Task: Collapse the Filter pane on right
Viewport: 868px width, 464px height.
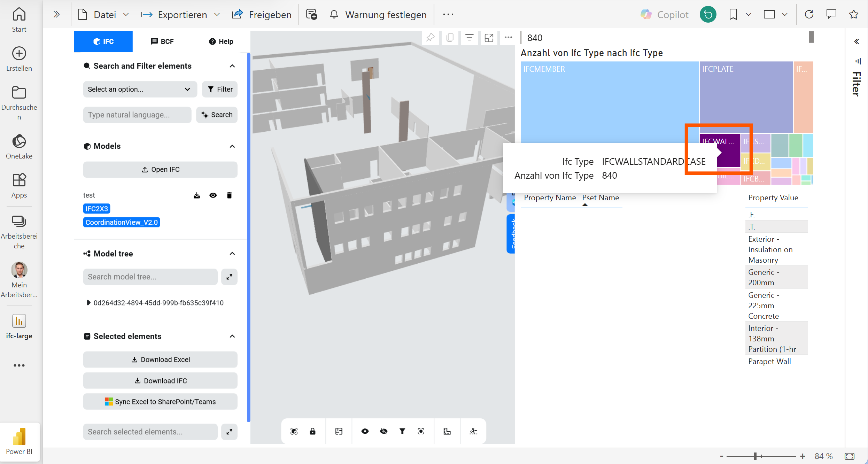Action: tap(857, 41)
